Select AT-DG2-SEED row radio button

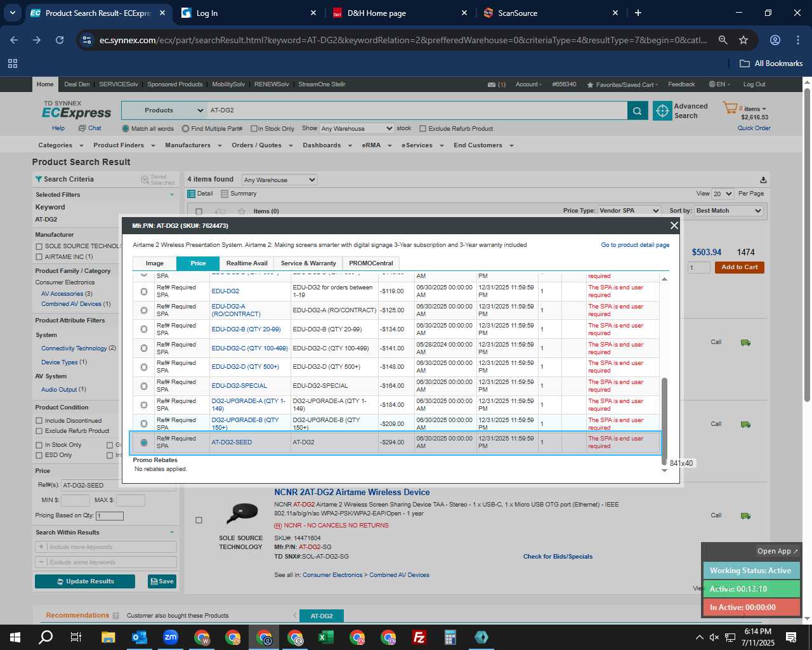point(144,442)
